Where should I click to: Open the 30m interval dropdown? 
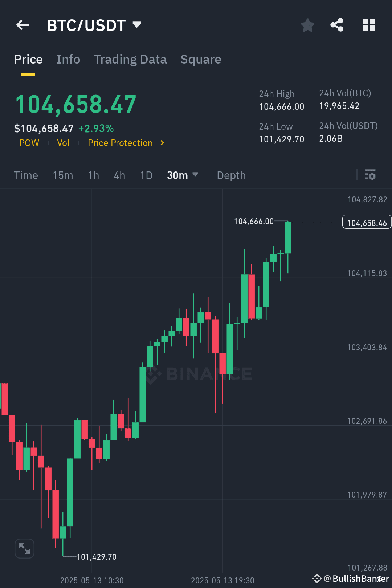(x=183, y=175)
